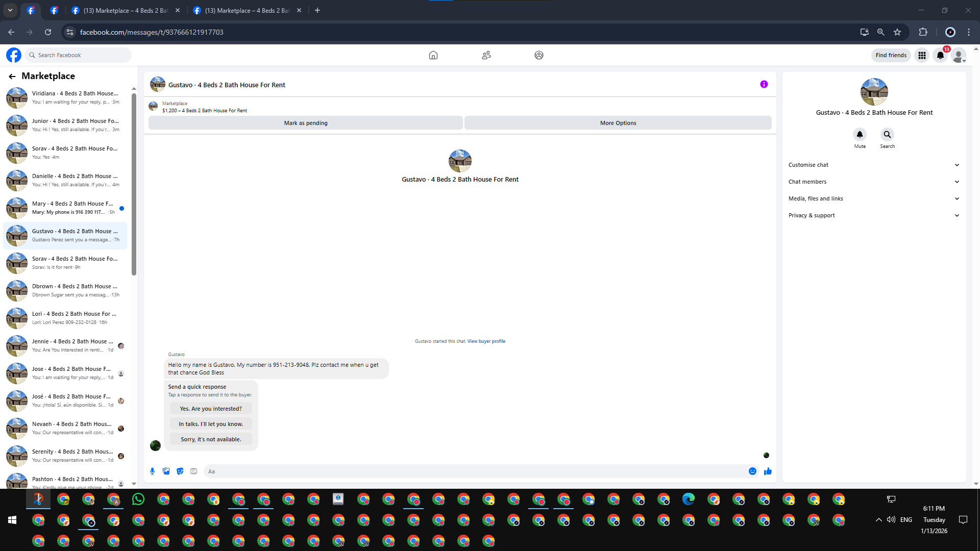Expand Customise chat section

[x=873, y=165]
